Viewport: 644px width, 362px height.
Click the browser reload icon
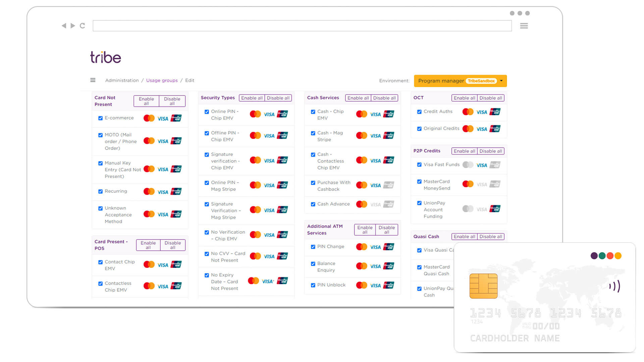click(83, 26)
